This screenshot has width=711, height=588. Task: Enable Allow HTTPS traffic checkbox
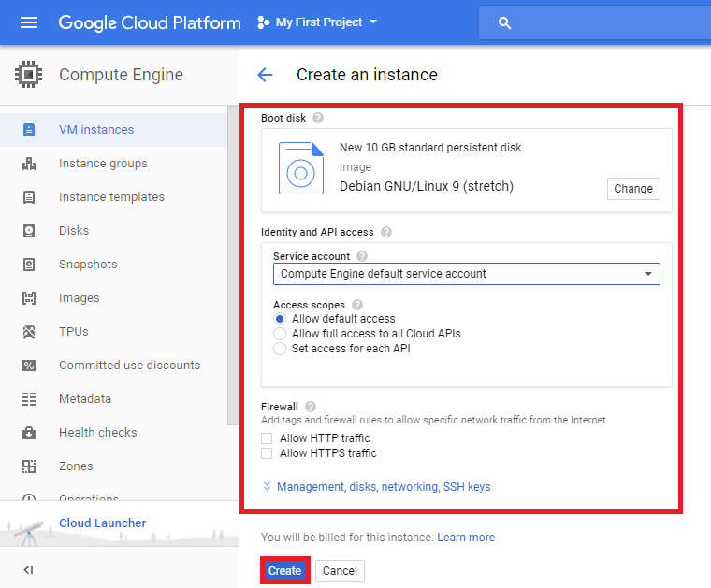pyautogui.click(x=267, y=453)
